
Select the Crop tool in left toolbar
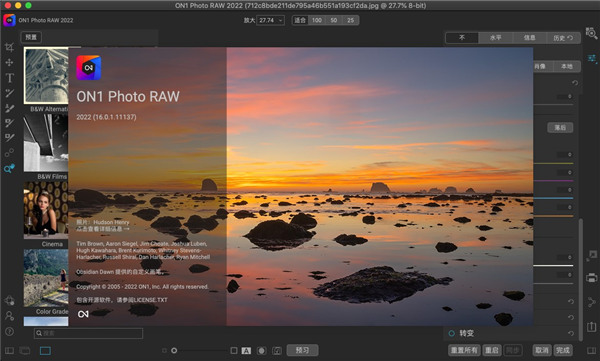(x=9, y=47)
